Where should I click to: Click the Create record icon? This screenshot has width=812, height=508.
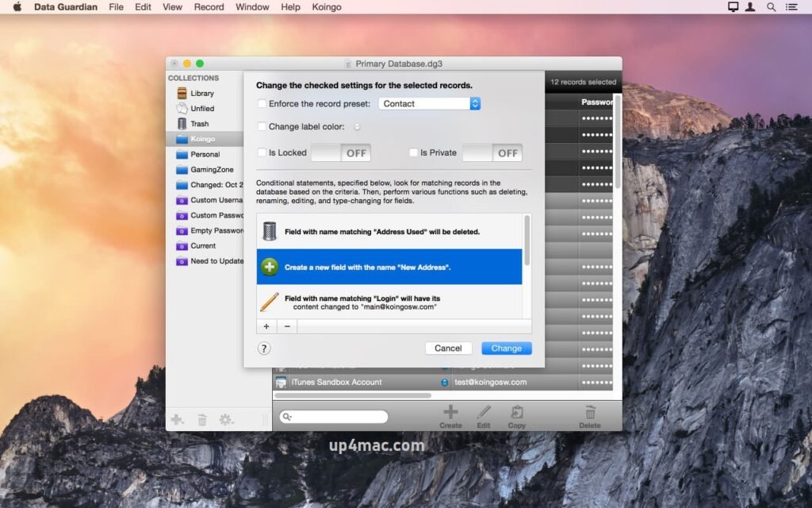[x=450, y=412]
